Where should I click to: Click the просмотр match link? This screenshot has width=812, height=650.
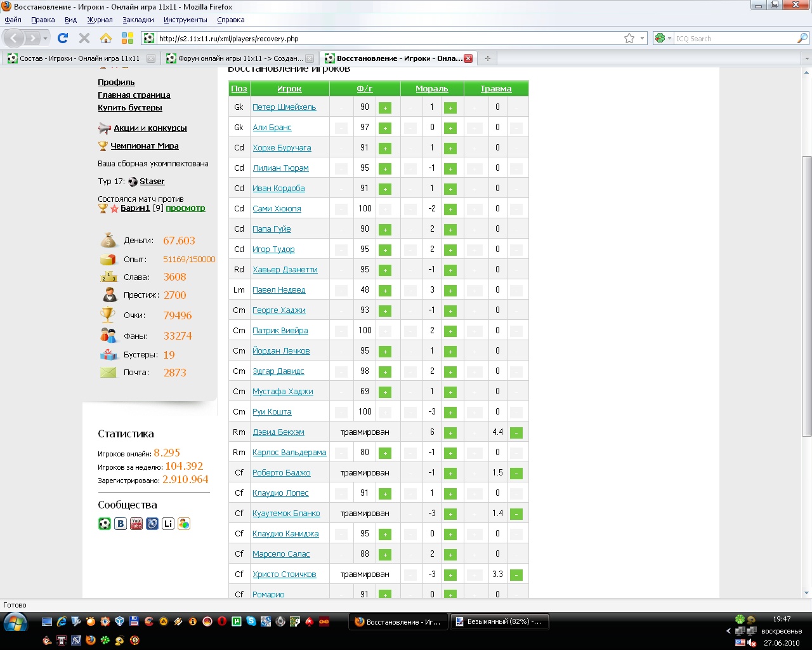[185, 208]
